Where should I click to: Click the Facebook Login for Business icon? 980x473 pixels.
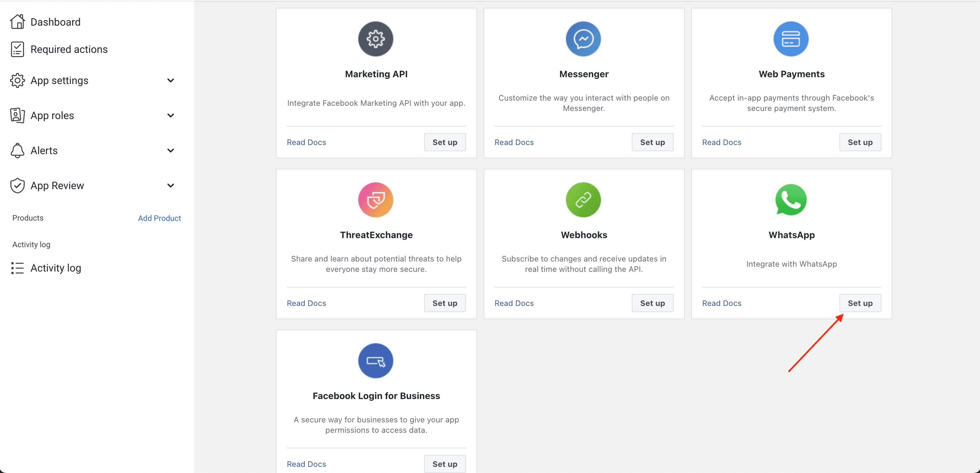pyautogui.click(x=375, y=360)
